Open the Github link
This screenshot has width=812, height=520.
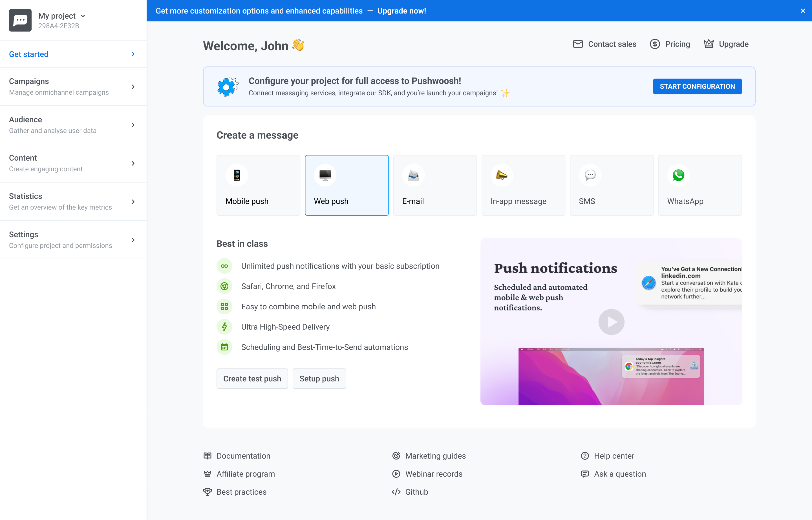tap(417, 492)
